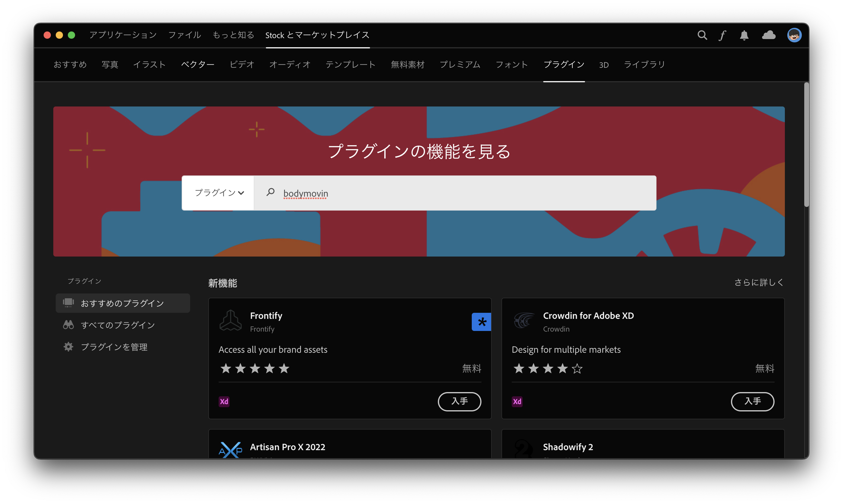Click the 新機能 section heading
The image size is (843, 504).
pyautogui.click(x=223, y=283)
